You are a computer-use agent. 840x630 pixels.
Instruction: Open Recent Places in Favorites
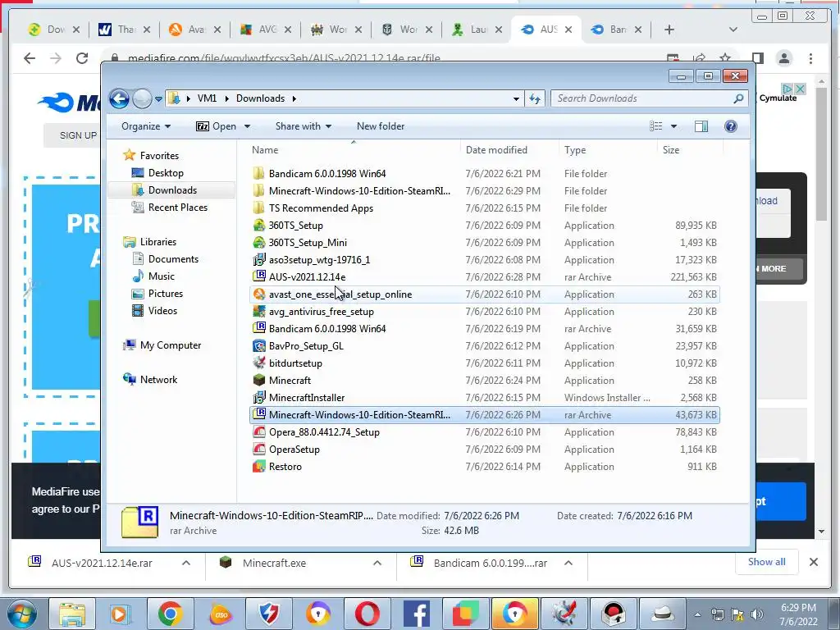178,208
